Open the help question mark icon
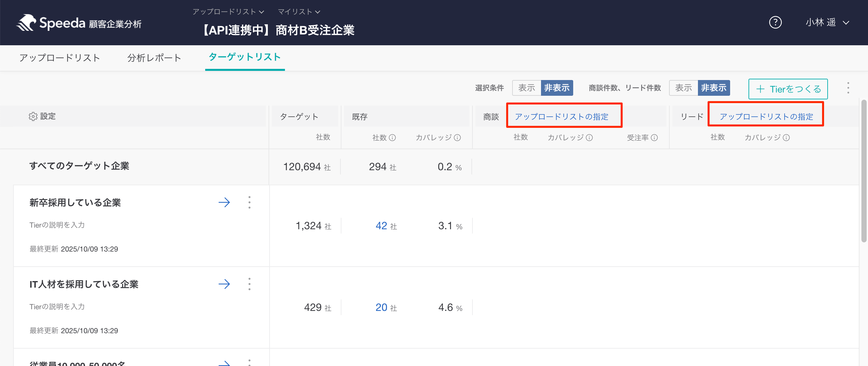This screenshot has height=366, width=868. [775, 23]
